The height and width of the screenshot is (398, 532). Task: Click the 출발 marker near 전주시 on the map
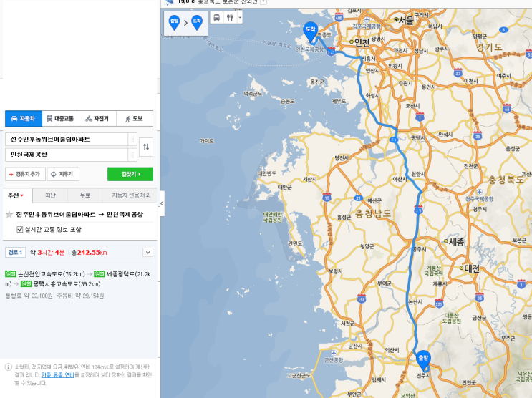[x=423, y=360]
